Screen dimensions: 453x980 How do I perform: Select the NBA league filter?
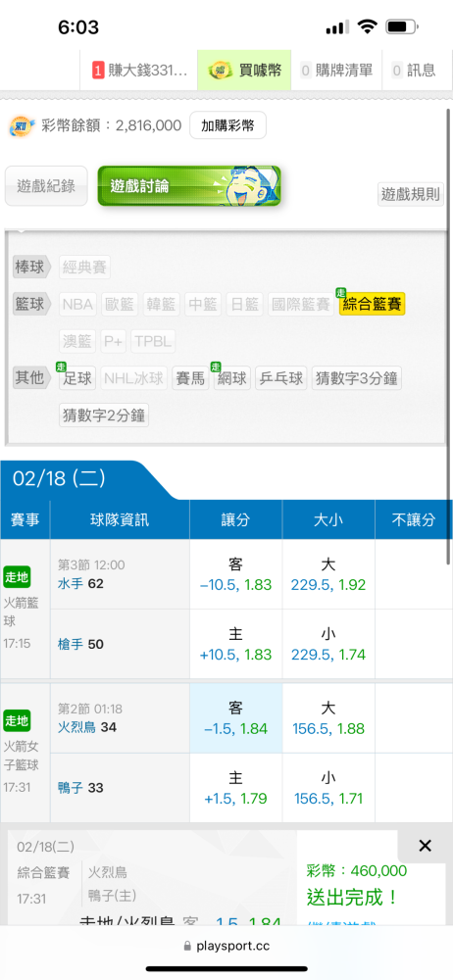coord(77,305)
